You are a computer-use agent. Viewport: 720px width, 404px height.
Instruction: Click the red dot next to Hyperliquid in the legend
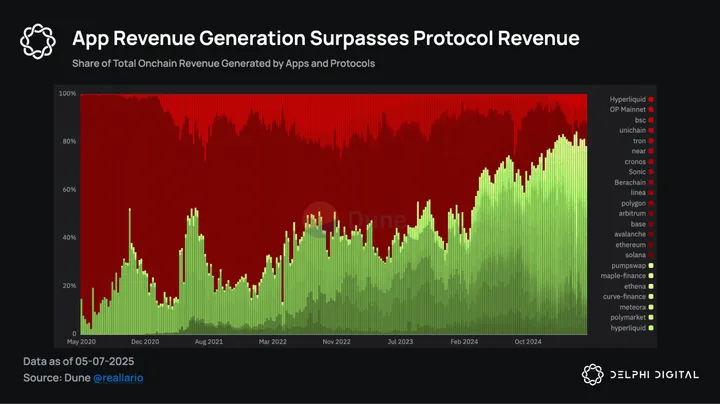pyautogui.click(x=653, y=99)
